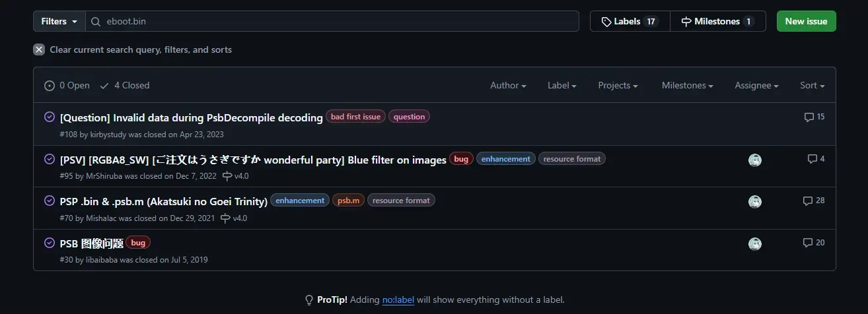Click closed status icon of issue #30
This screenshot has height=314, width=868.
click(x=49, y=243)
